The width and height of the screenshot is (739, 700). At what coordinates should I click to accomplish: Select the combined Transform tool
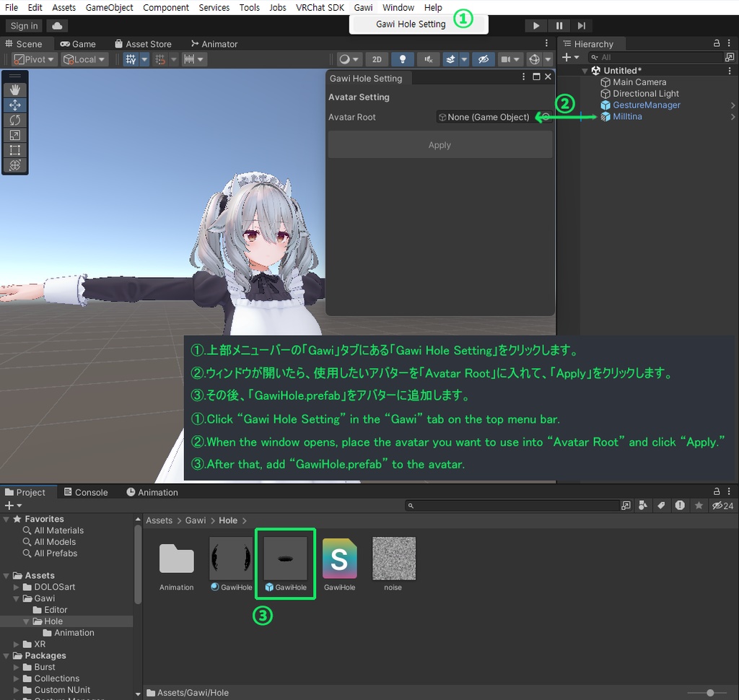tap(14, 165)
